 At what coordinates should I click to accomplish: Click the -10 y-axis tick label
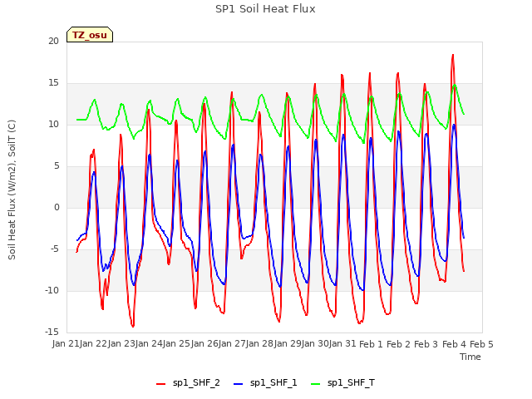click(52, 290)
